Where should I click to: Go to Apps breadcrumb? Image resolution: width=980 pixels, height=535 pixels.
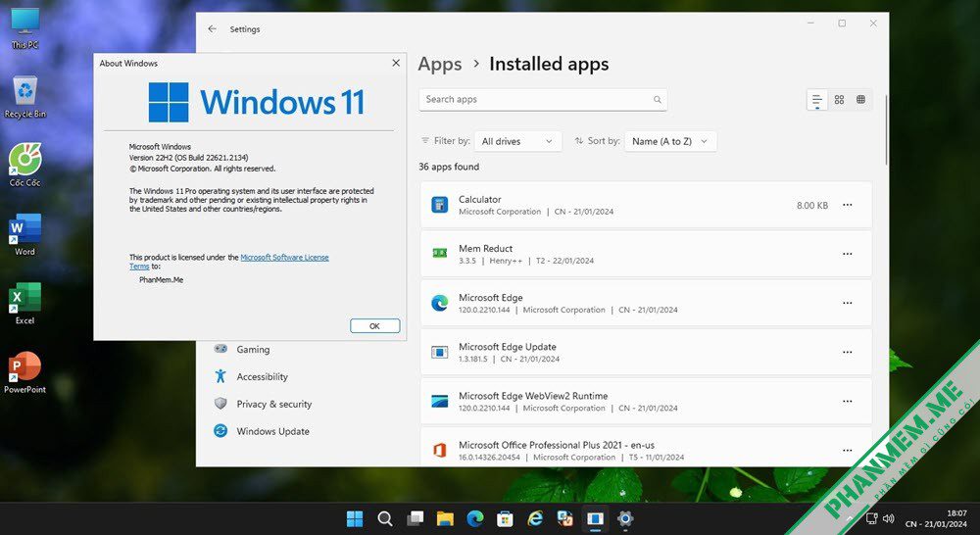pyautogui.click(x=440, y=64)
